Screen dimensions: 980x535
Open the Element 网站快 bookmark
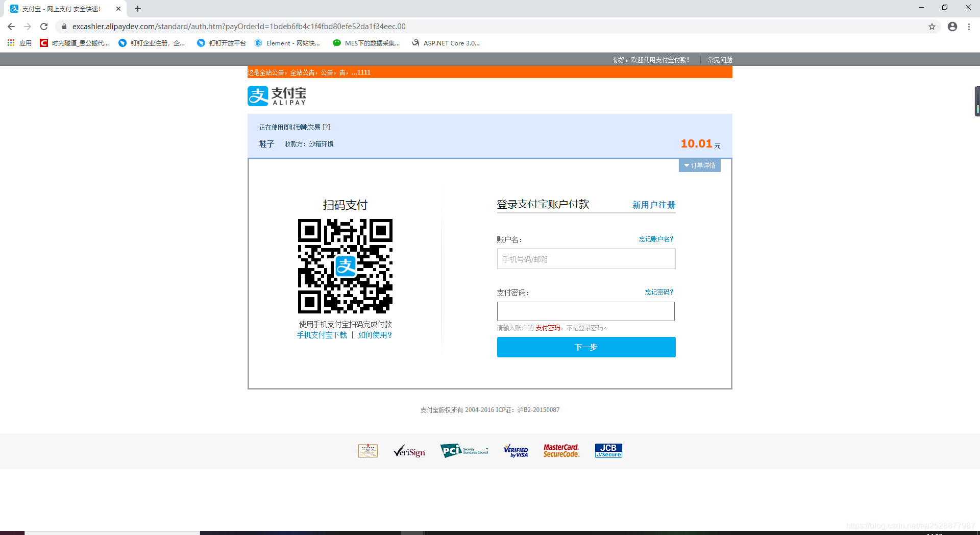coord(287,43)
